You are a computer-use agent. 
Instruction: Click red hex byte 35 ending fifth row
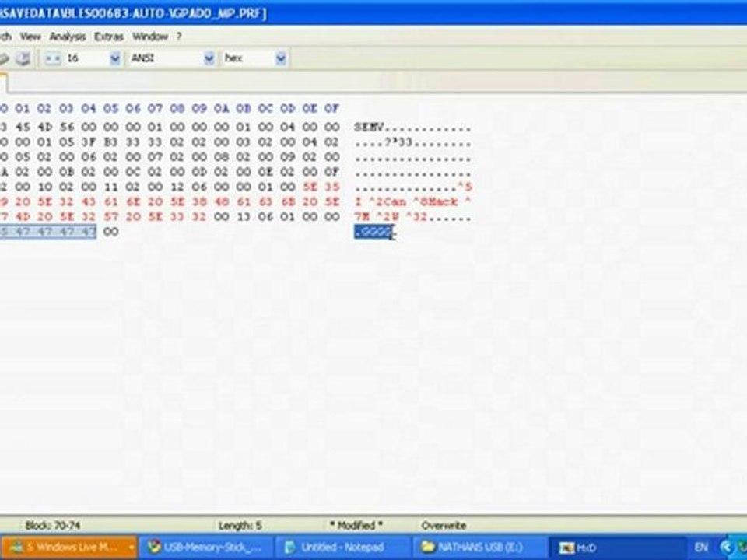pos(332,187)
